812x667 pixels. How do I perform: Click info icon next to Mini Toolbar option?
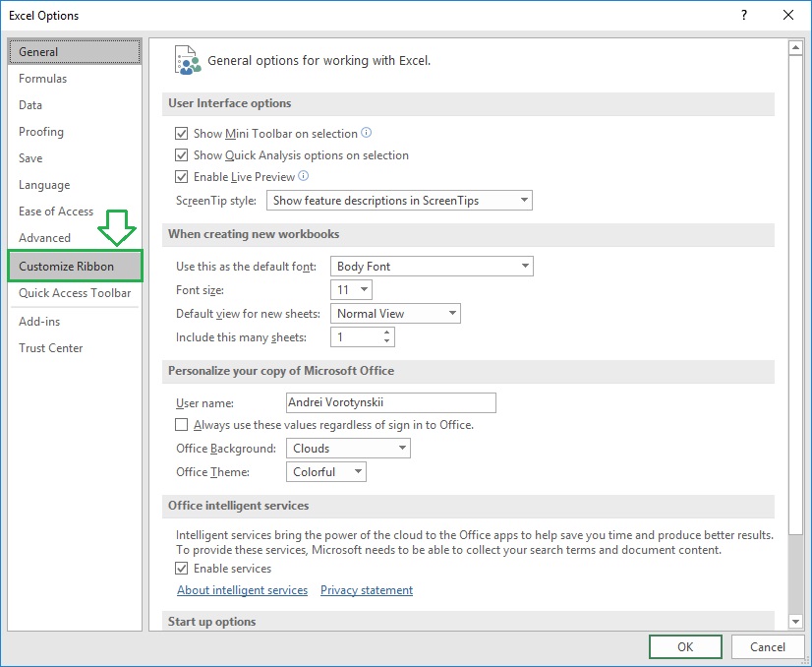pos(366,133)
